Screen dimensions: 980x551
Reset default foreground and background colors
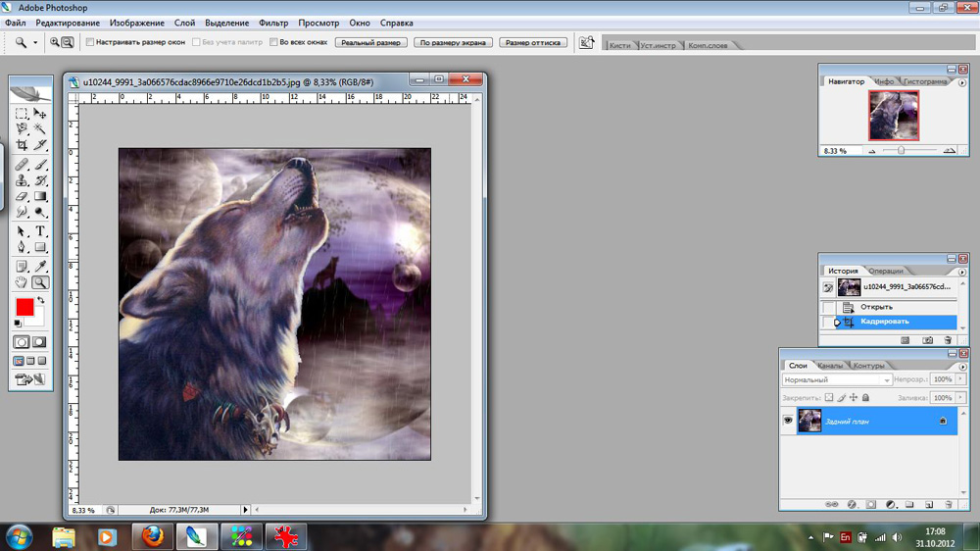(x=18, y=323)
